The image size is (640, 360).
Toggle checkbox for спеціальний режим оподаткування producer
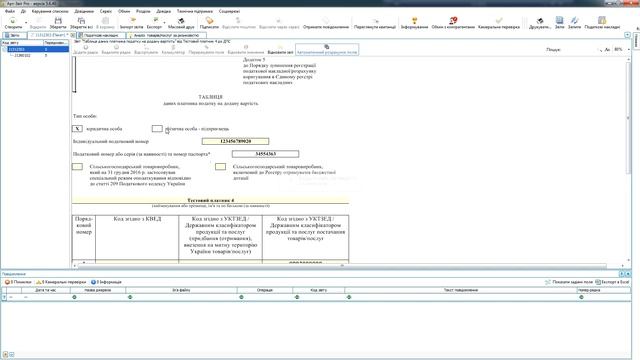coord(77,167)
